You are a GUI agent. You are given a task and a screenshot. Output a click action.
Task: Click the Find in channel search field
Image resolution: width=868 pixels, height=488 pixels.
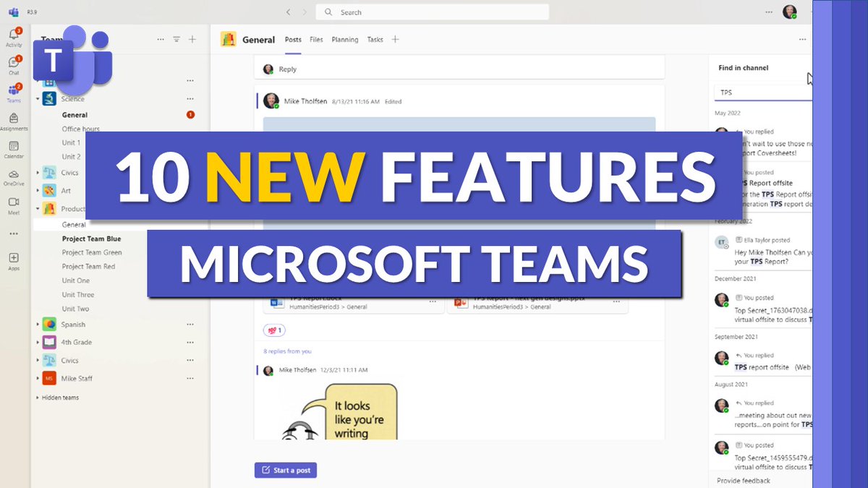764,93
